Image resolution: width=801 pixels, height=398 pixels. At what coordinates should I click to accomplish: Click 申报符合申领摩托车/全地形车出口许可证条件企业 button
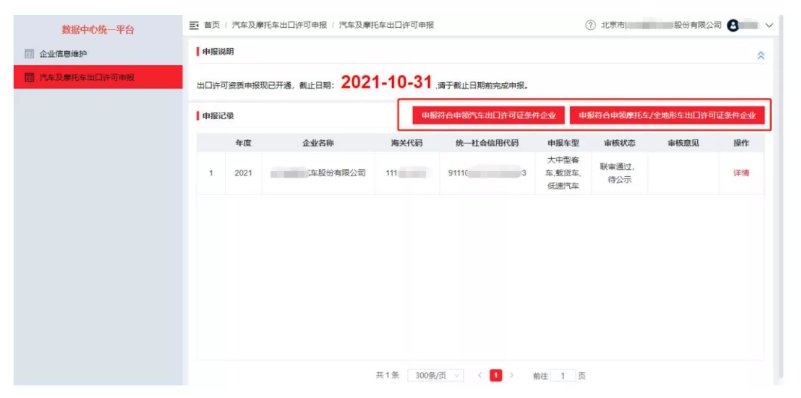click(667, 116)
